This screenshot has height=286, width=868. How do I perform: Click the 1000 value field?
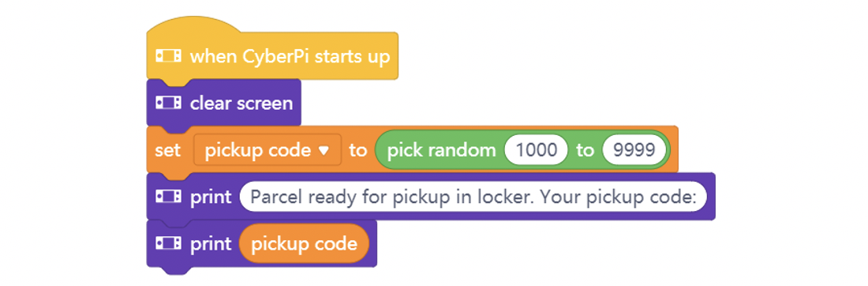[536, 149]
